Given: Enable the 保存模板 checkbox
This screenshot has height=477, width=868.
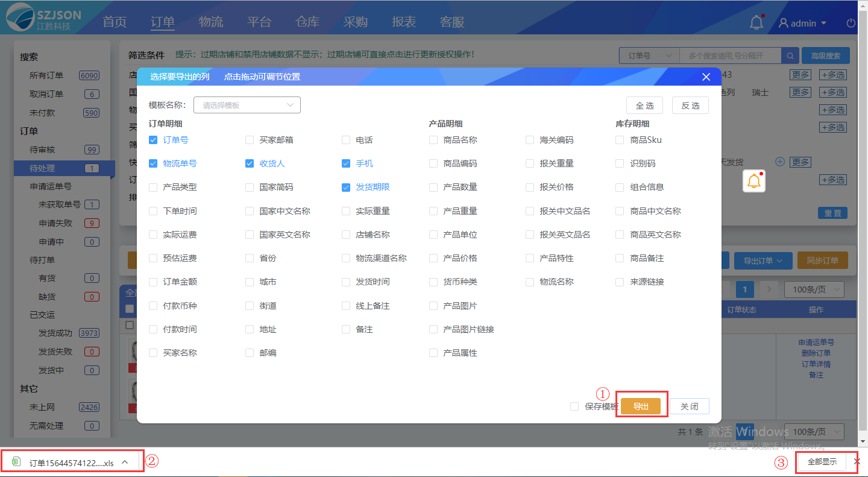Looking at the screenshot, I should coord(574,406).
